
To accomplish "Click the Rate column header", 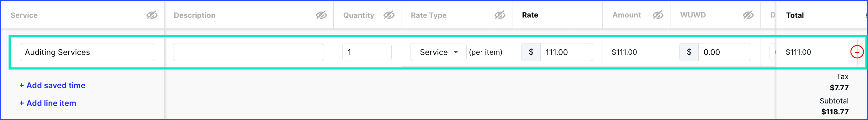I will [530, 15].
